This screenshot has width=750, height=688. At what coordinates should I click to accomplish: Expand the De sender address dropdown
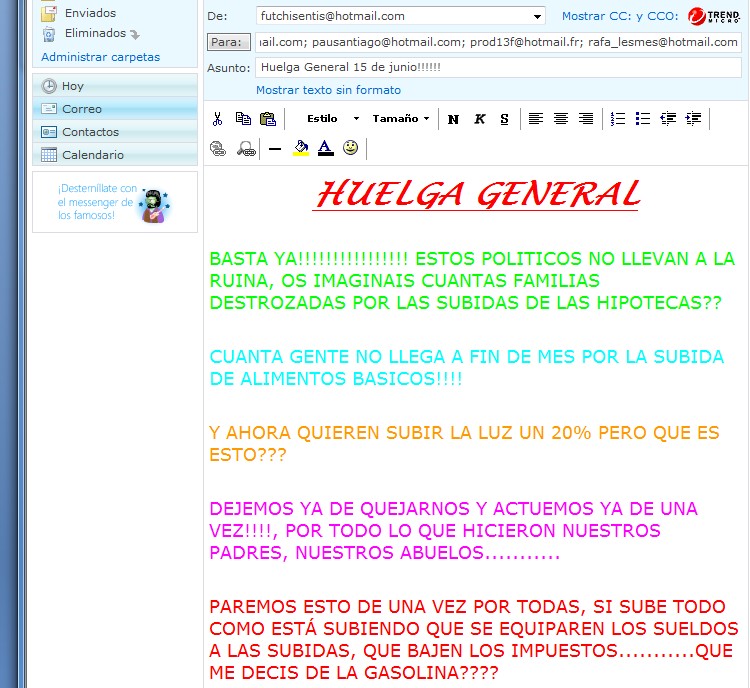(538, 16)
